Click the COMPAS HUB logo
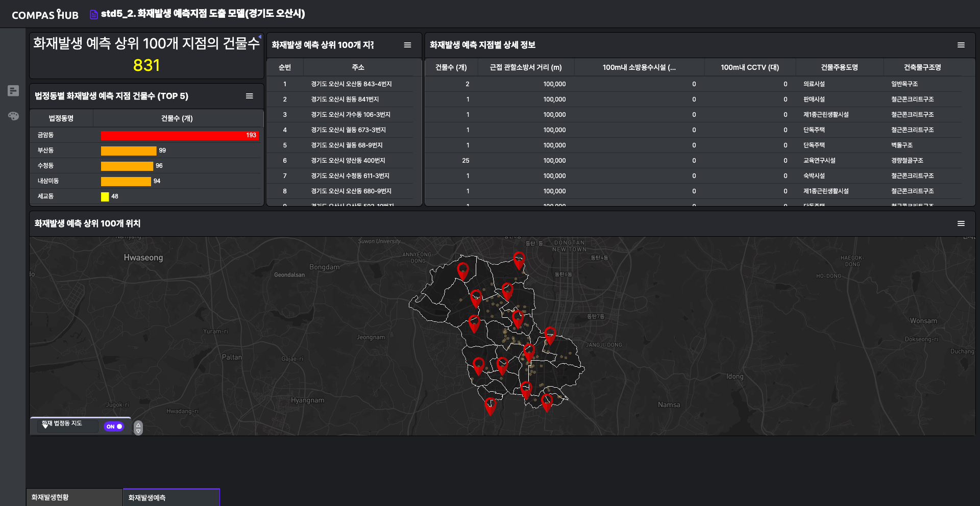This screenshot has height=506, width=980. [45, 14]
